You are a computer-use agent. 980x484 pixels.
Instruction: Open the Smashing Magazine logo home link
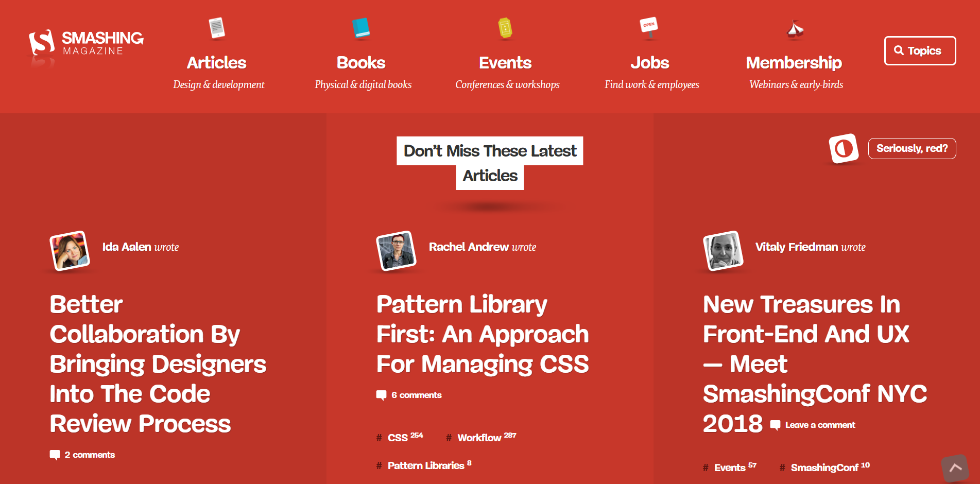(86, 43)
